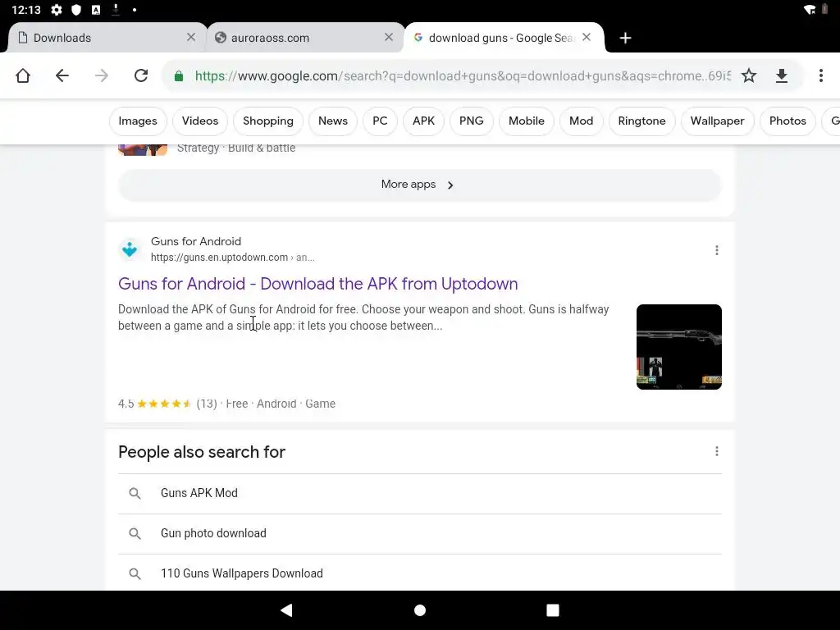Filter results by Videos
Viewport: 840px width, 630px height.
coord(200,121)
